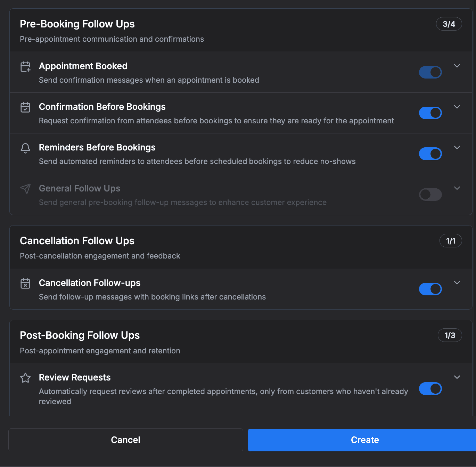Open the Reminders Before Bookings details

[457, 147]
